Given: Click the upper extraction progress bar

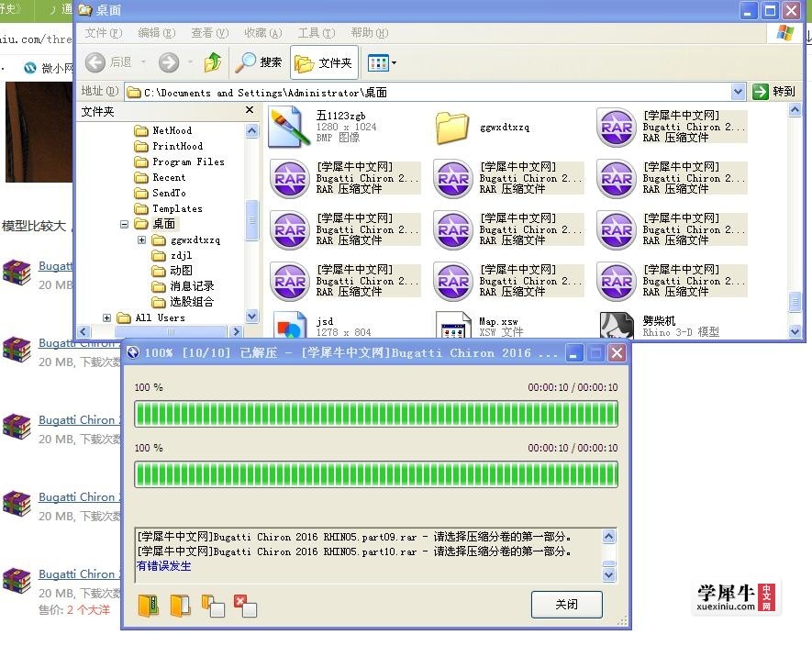Looking at the screenshot, I should point(376,414).
